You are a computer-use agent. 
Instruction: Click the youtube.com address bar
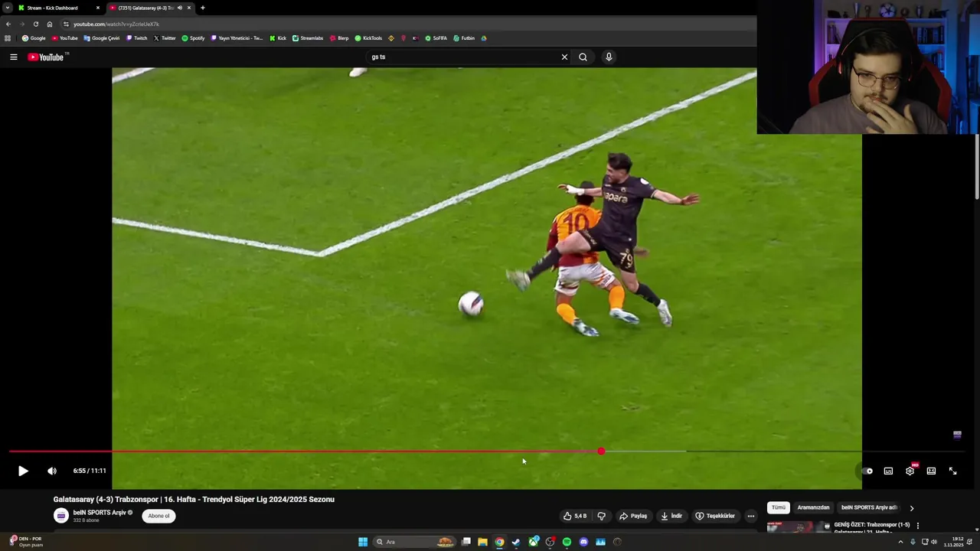coord(406,24)
